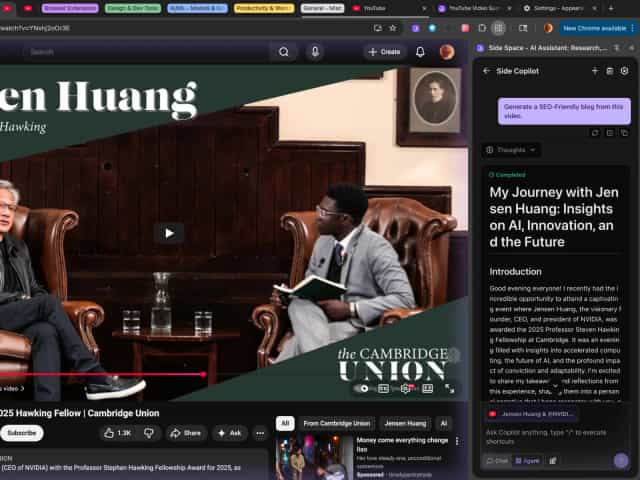Click the YouTube search magnifier icon
Viewport: 640px width, 480px height.
(x=284, y=51)
